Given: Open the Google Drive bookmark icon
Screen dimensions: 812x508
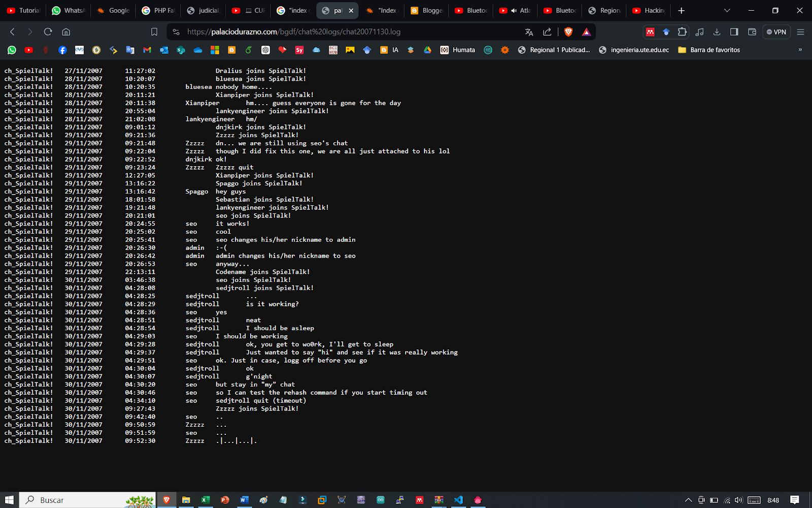Looking at the screenshot, I should point(427,50).
